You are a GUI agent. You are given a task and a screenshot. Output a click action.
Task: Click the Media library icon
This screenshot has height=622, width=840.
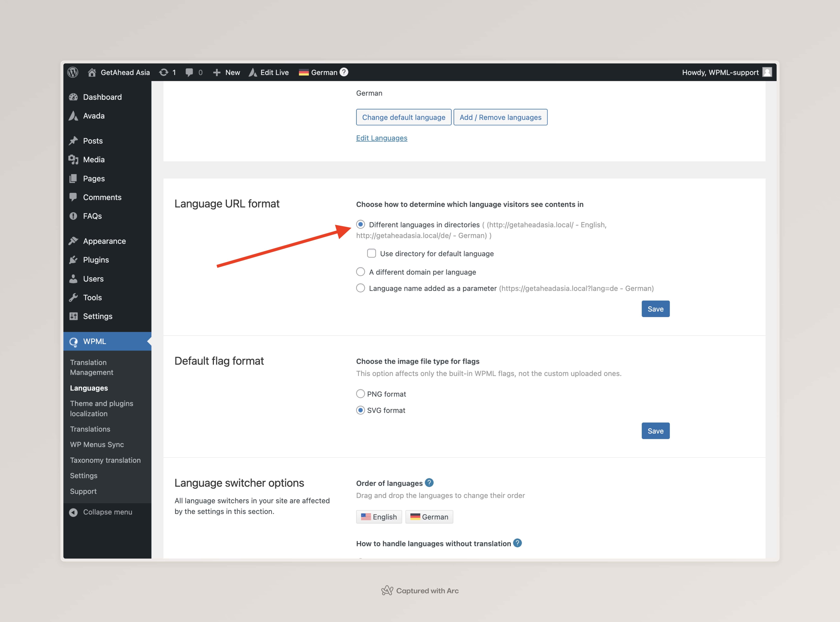point(73,160)
